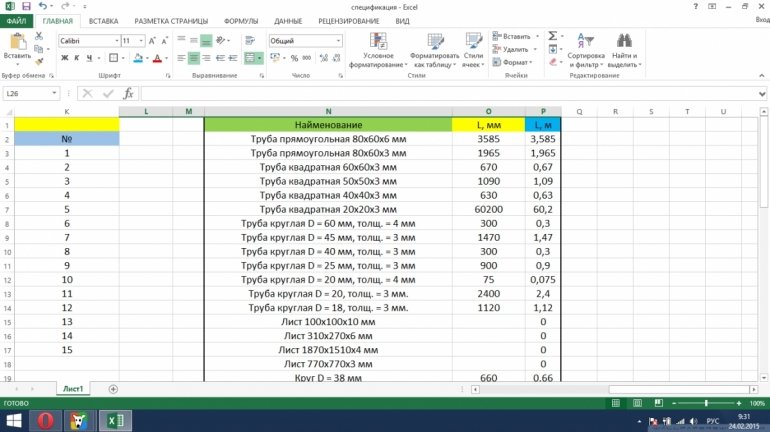Click Форматировать как таблицу button
This screenshot has height=432, width=770.
click(x=433, y=50)
